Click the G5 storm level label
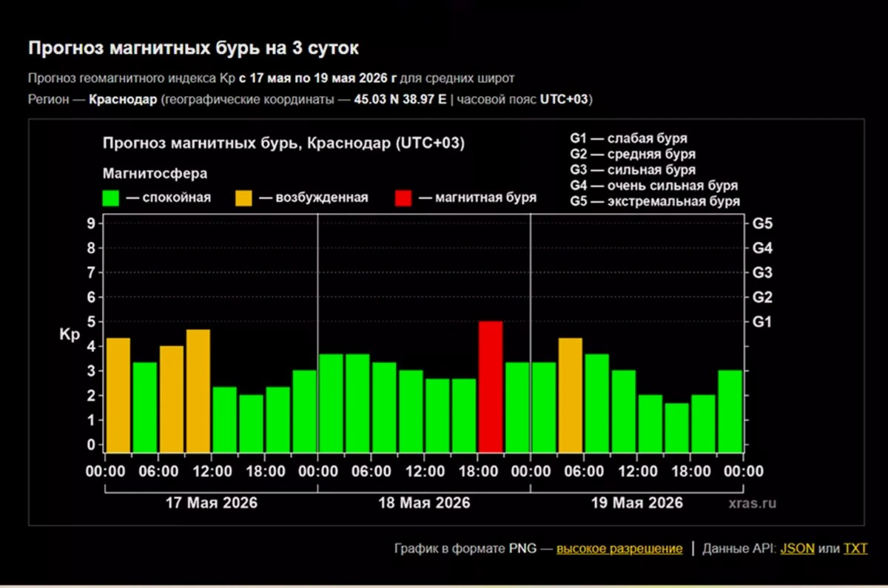The height and width of the screenshot is (588, 888). pos(762,223)
